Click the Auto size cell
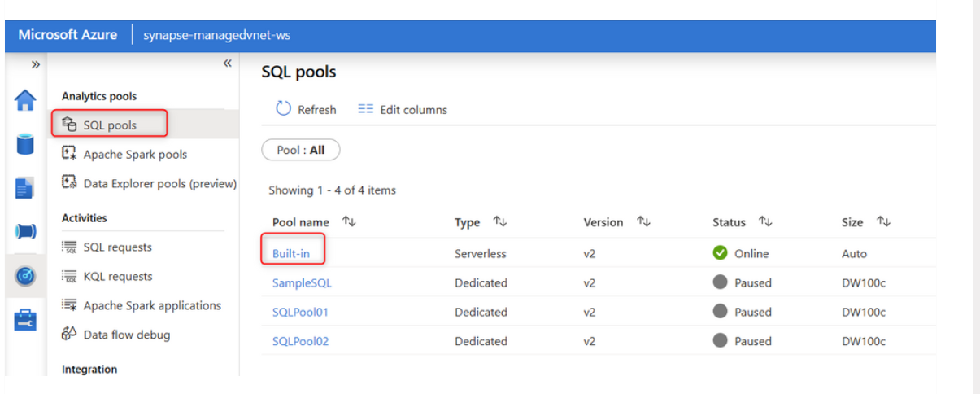 [x=855, y=253]
